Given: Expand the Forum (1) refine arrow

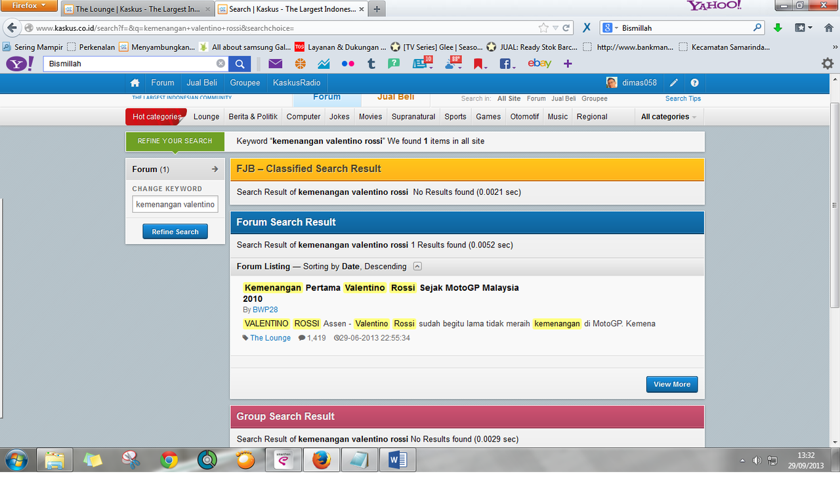Looking at the screenshot, I should [x=215, y=169].
